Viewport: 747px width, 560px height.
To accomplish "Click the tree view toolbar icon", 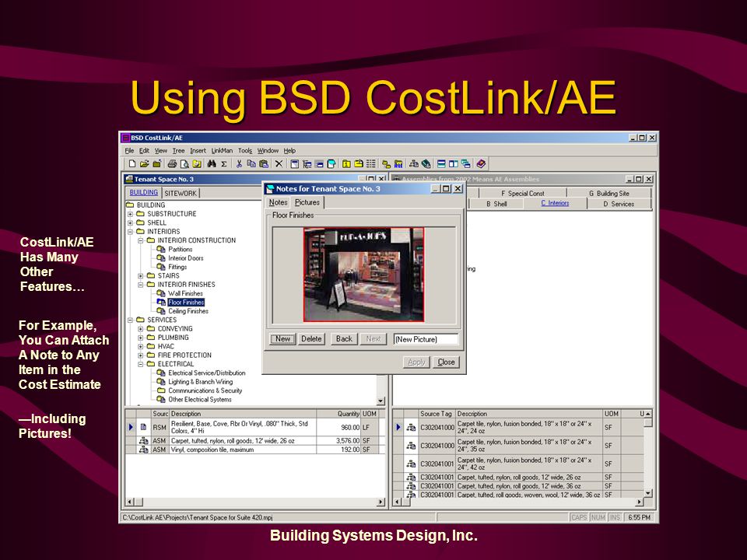I will [307, 164].
